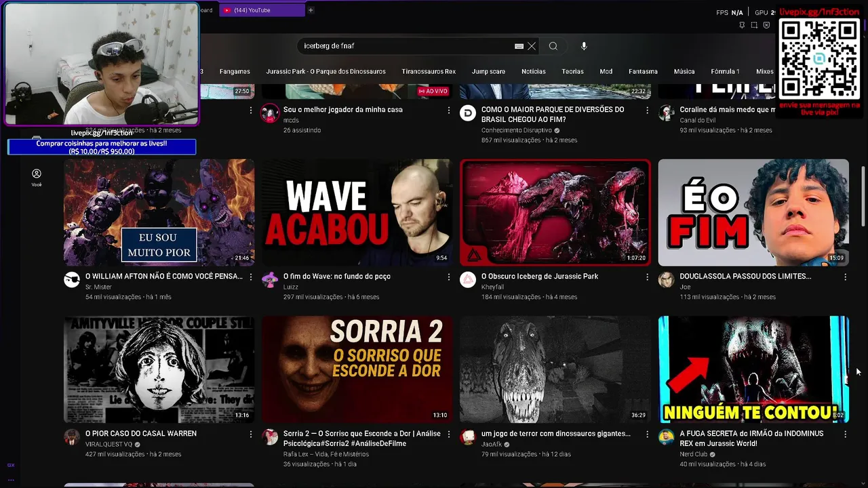868x488 pixels.
Task: Select the 'Teorias' filter chip
Action: [x=572, y=71]
